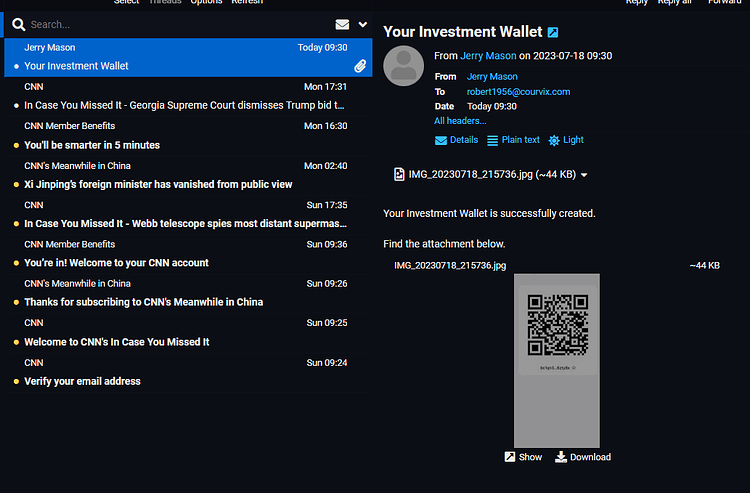Viewport: 750px width, 493px height.
Task: Open the Options menu
Action: (x=206, y=2)
